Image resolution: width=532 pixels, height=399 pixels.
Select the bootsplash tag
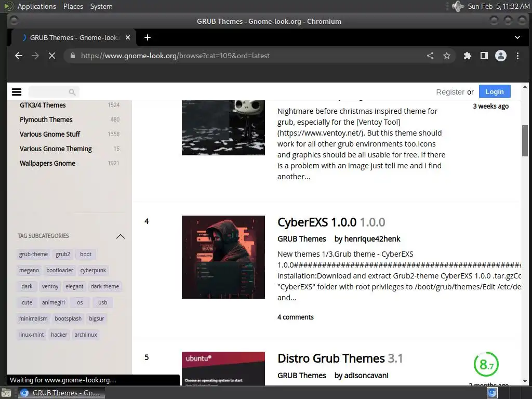(x=68, y=318)
